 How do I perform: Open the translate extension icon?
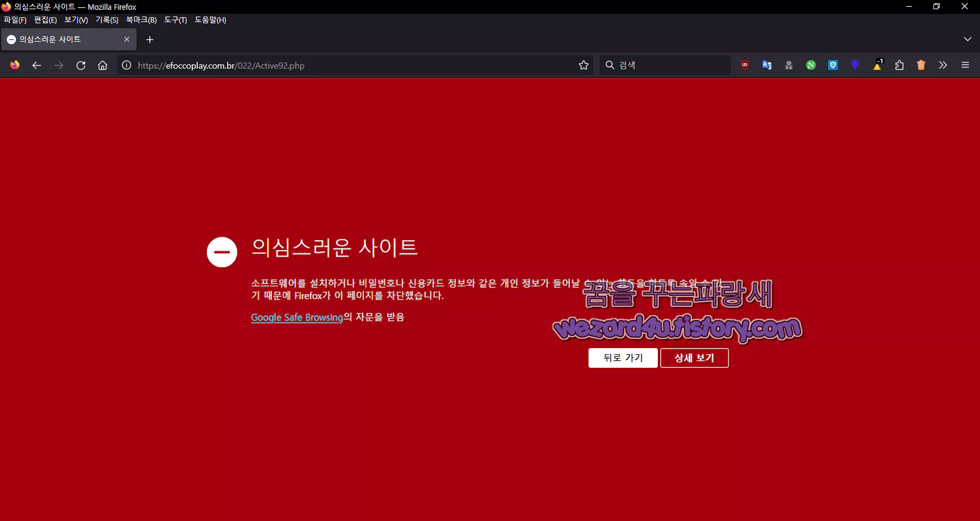[x=767, y=65]
